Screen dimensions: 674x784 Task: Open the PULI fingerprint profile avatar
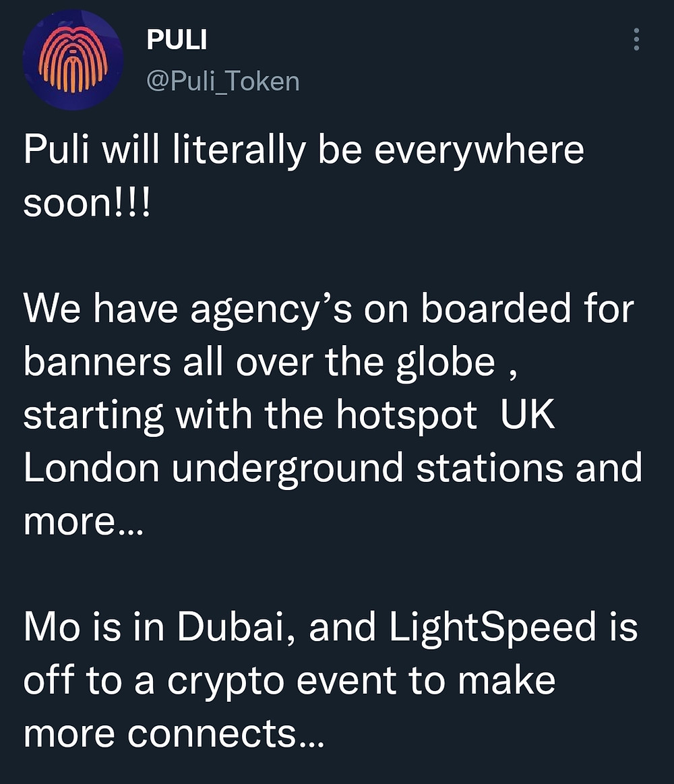click(x=73, y=60)
